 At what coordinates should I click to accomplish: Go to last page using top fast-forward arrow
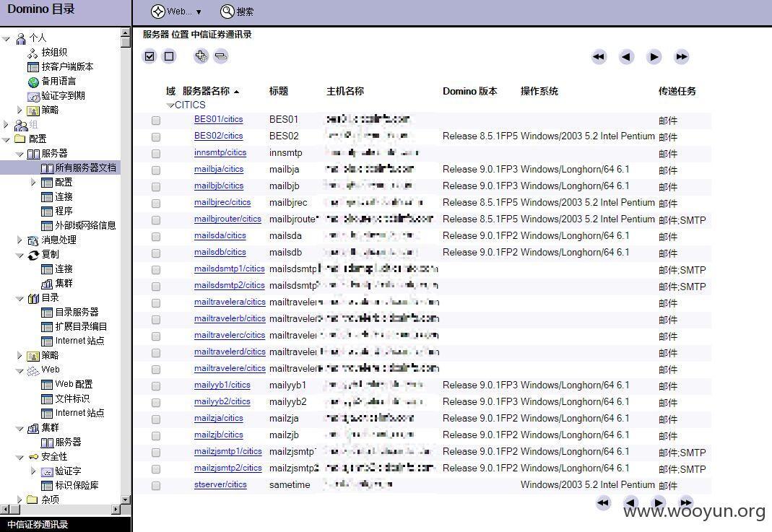tap(682, 56)
